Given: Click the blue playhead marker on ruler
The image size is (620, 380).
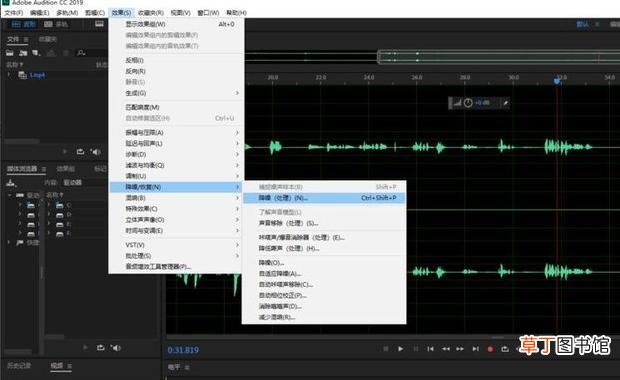Looking at the screenshot, I should pyautogui.click(x=558, y=80).
